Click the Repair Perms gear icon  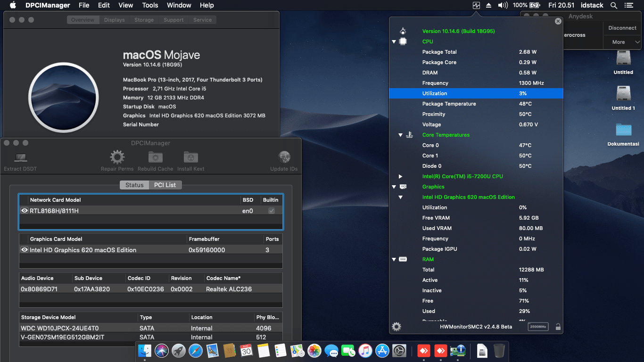117,157
